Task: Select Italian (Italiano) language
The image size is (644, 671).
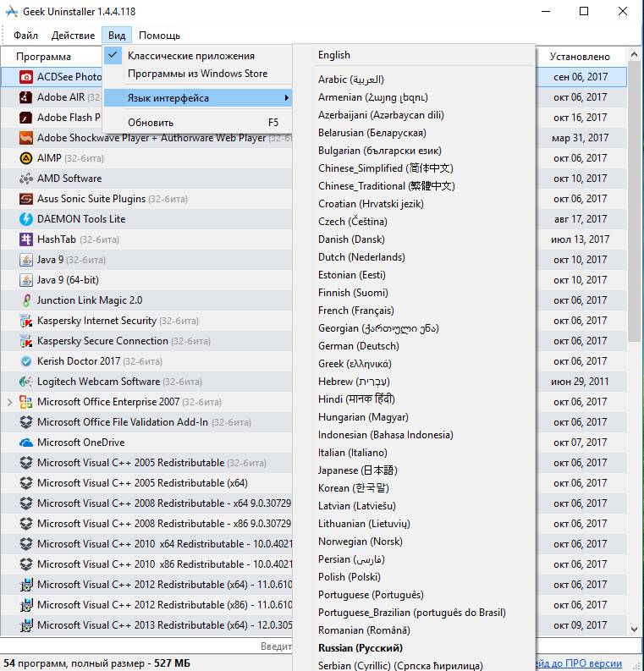Action: (x=414, y=453)
